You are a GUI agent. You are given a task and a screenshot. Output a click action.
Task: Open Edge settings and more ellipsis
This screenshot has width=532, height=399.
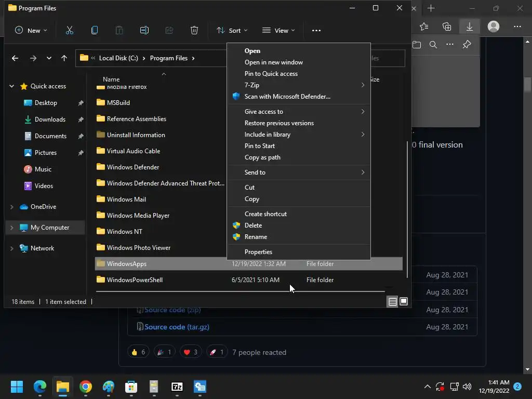(x=517, y=26)
